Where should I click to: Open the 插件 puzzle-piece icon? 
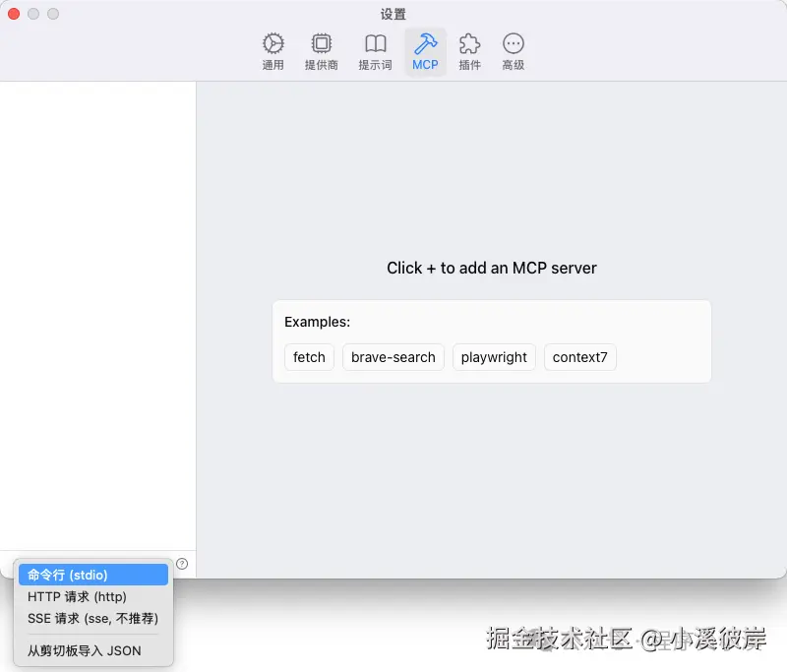point(469,43)
